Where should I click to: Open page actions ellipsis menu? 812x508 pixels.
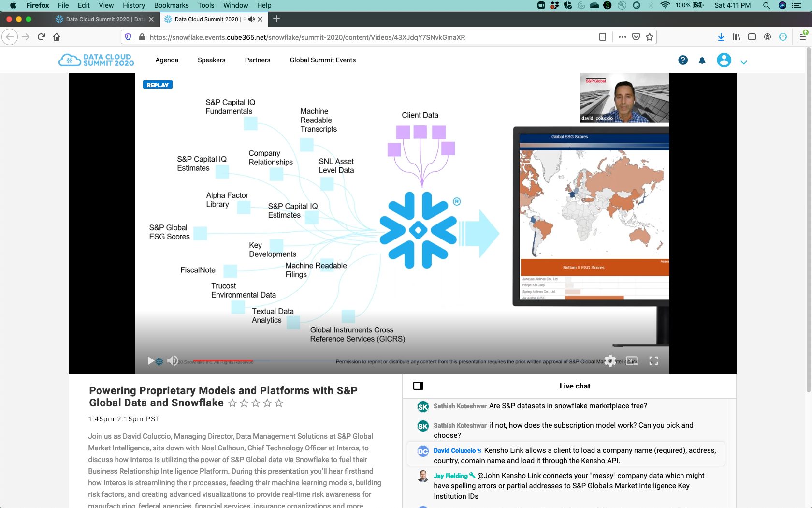click(623, 37)
